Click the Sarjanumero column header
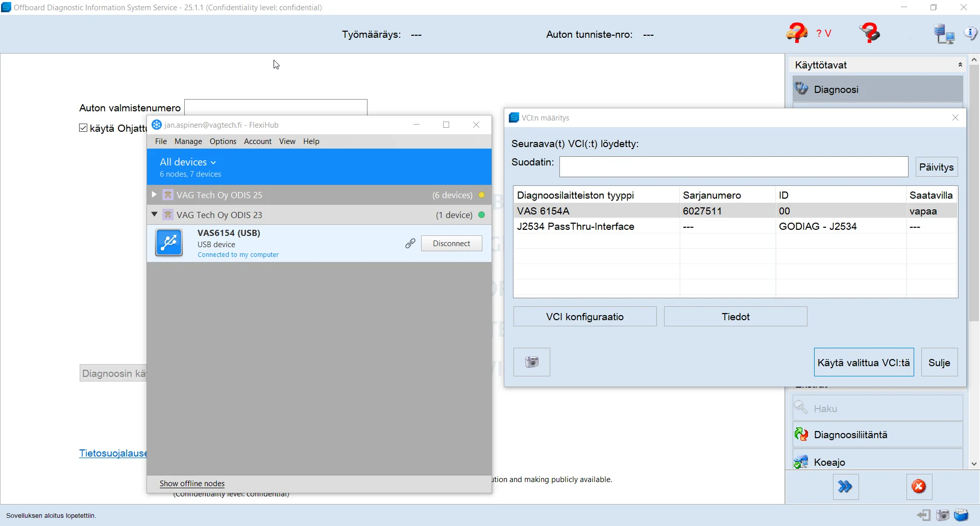This screenshot has height=526, width=980. click(x=728, y=195)
